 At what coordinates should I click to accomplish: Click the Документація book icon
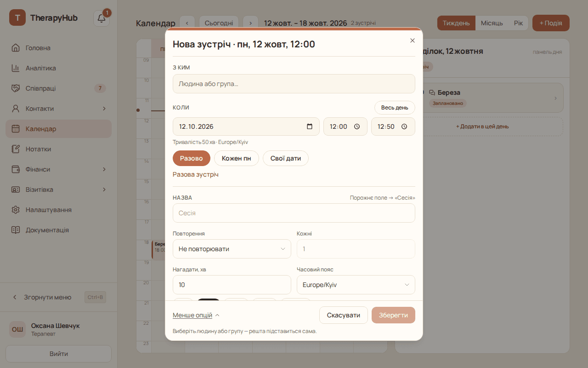16,230
